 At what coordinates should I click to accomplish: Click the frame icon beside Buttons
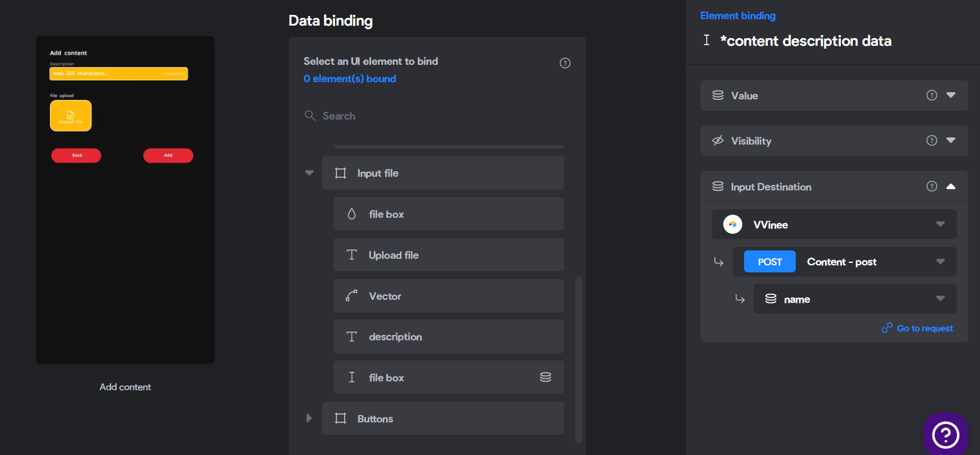coord(341,418)
